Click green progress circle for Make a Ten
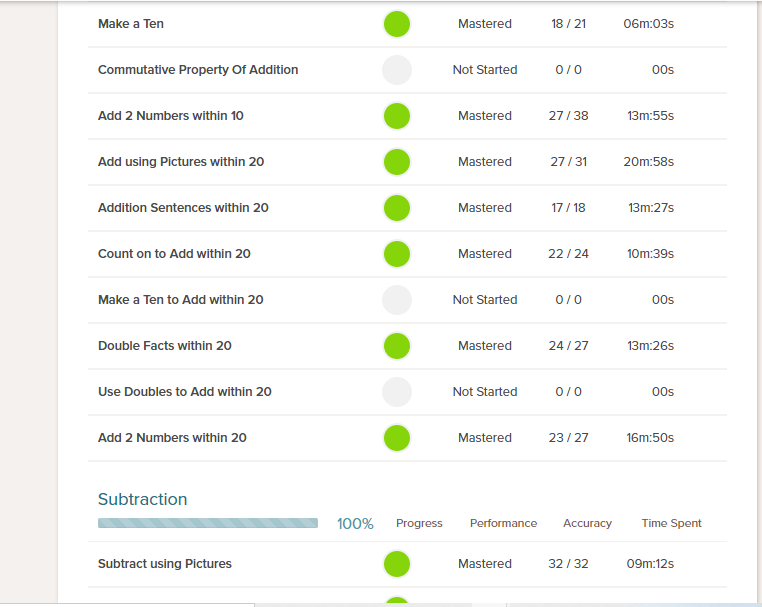 397,24
